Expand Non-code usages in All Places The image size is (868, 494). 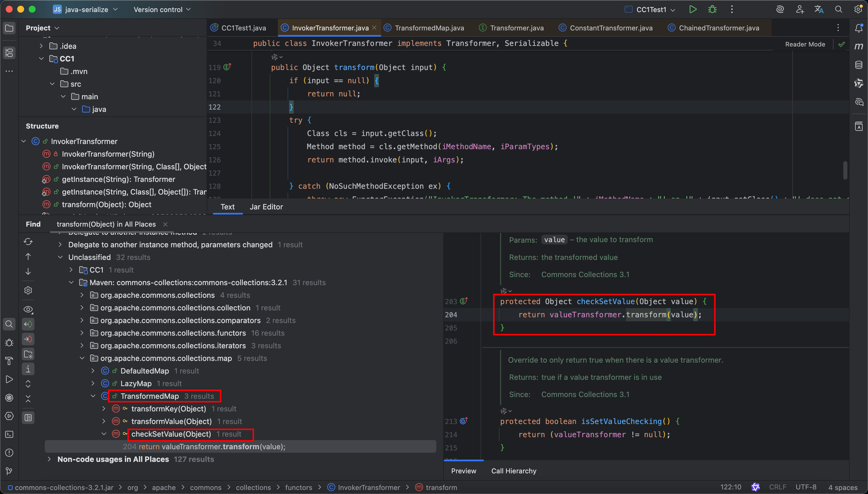pos(49,459)
